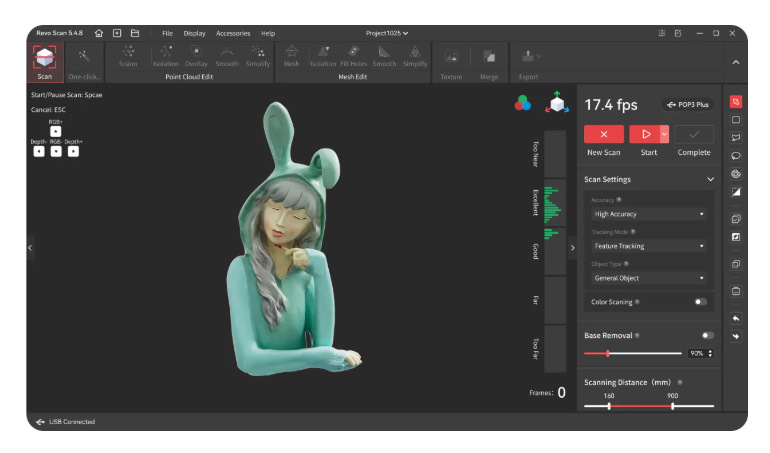The height and width of the screenshot is (453, 770).
Task: Click the delete trash icon in sidebar
Action: (736, 291)
